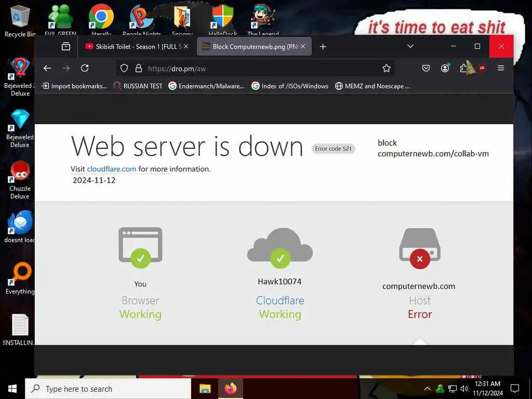Open the HalloDock desktop shortcut

tap(223, 20)
